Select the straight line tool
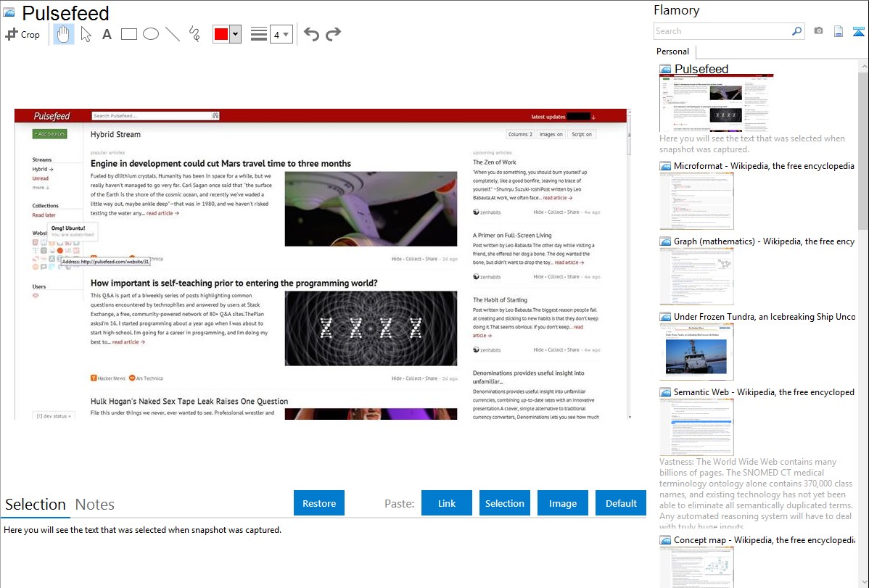 pos(173,34)
